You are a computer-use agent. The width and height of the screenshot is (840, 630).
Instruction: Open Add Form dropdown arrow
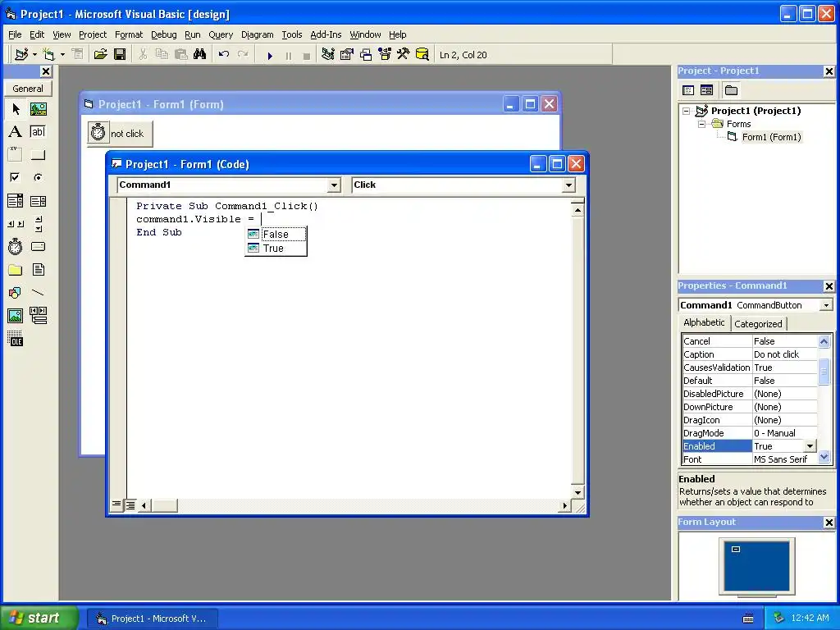tap(62, 55)
